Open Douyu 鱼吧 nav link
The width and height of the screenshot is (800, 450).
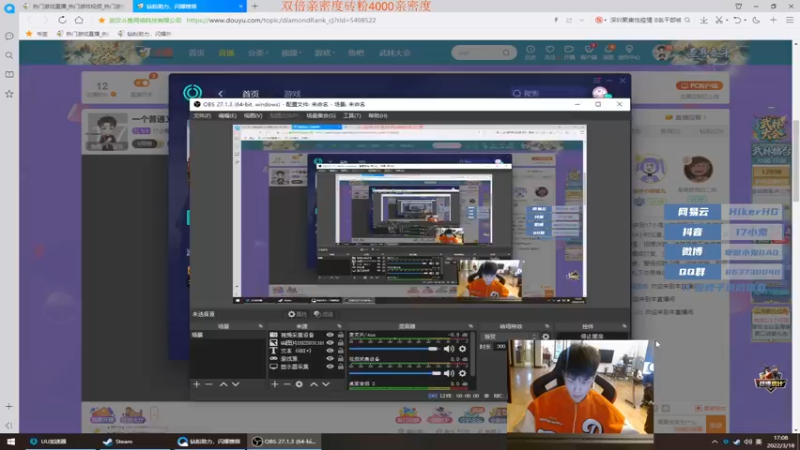coord(356,53)
